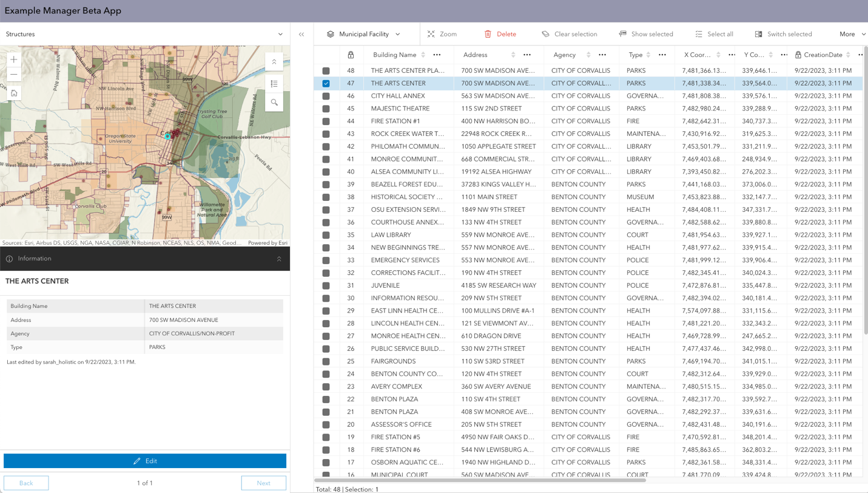This screenshot has height=493, width=868.
Task: Uncheck THE ARTS CENTER row checkbox
Action: (x=327, y=83)
